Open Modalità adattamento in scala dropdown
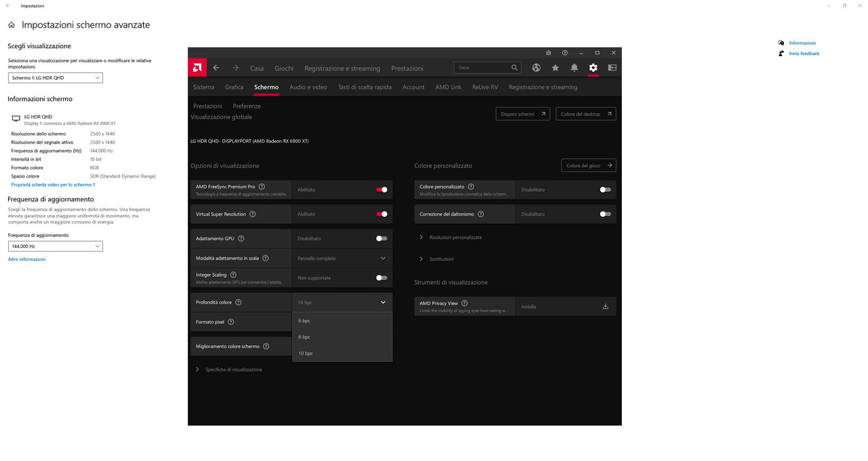The image size is (868, 461). coord(342,258)
